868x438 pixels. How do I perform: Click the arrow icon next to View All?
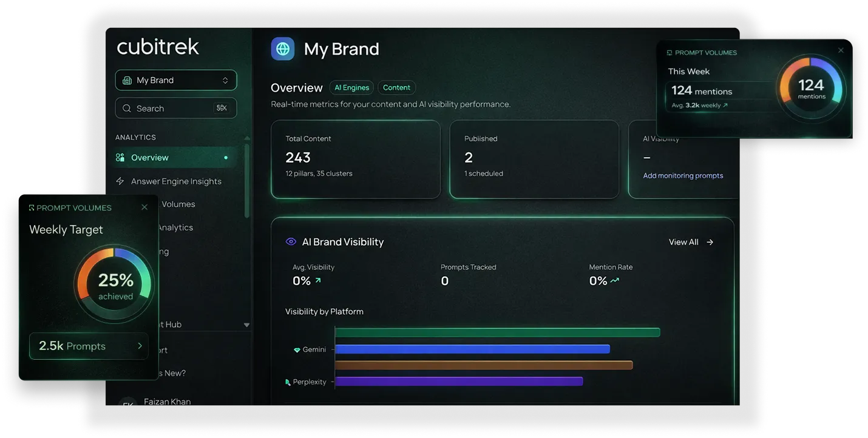[710, 242]
